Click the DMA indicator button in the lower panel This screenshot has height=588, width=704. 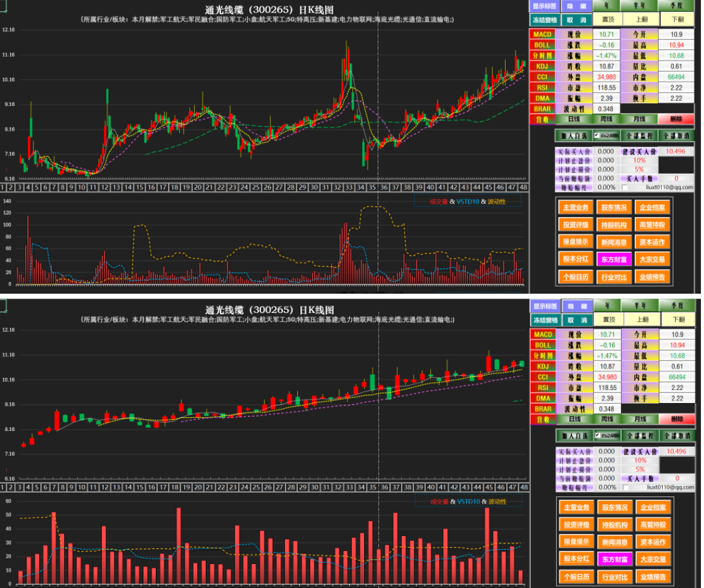543,398
